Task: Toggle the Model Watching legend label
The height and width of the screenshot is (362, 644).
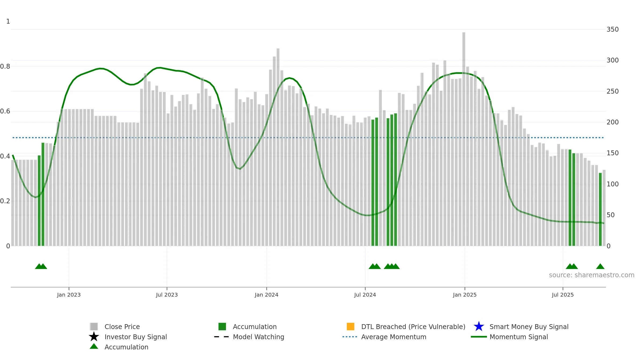Action: click(258, 337)
